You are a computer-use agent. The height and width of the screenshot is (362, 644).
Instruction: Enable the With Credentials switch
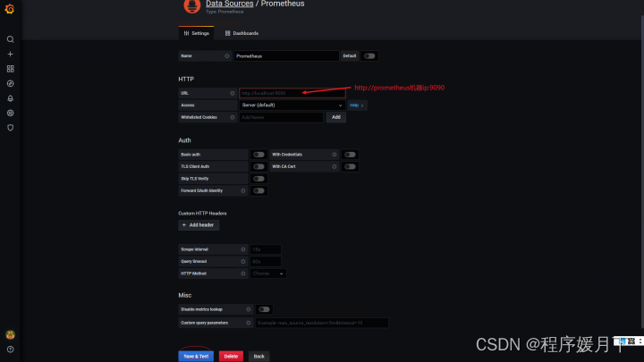350,155
